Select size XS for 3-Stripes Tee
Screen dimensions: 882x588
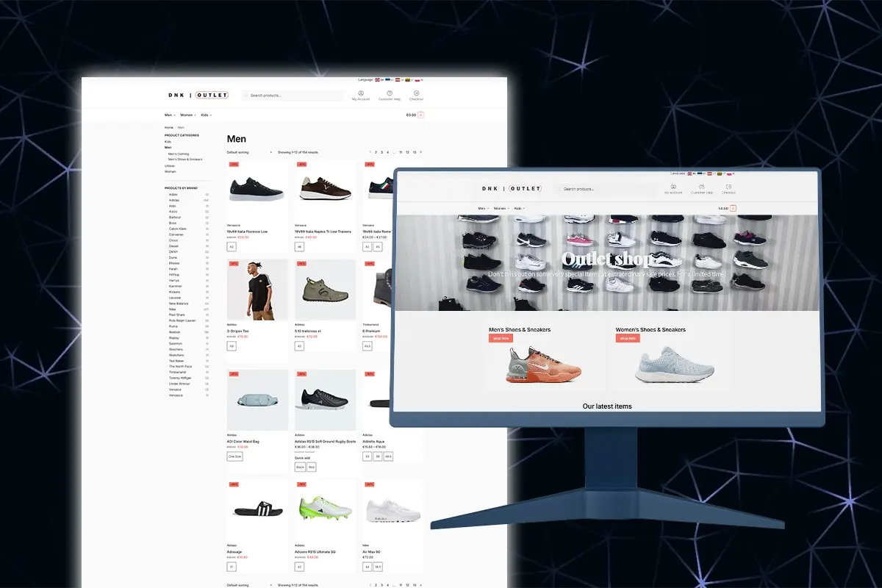(x=232, y=345)
